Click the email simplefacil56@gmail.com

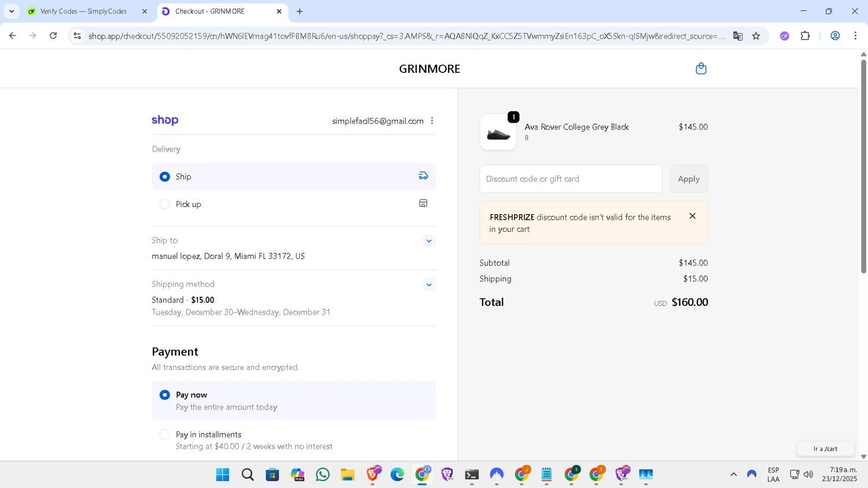point(378,121)
